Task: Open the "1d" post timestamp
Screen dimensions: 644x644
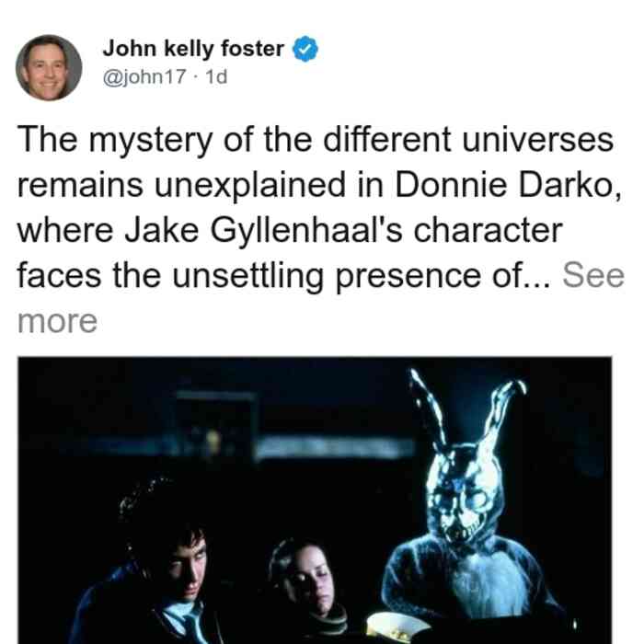Action: [216, 76]
